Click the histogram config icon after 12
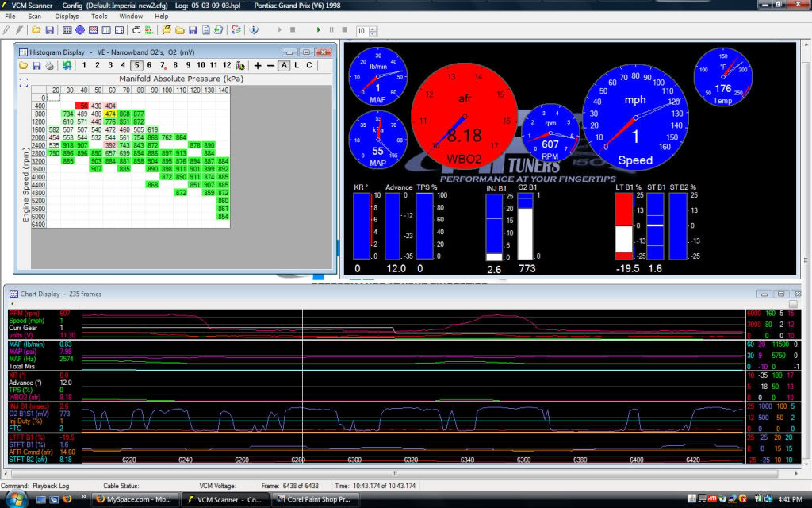The height and width of the screenshot is (508, 812). pyautogui.click(x=239, y=65)
